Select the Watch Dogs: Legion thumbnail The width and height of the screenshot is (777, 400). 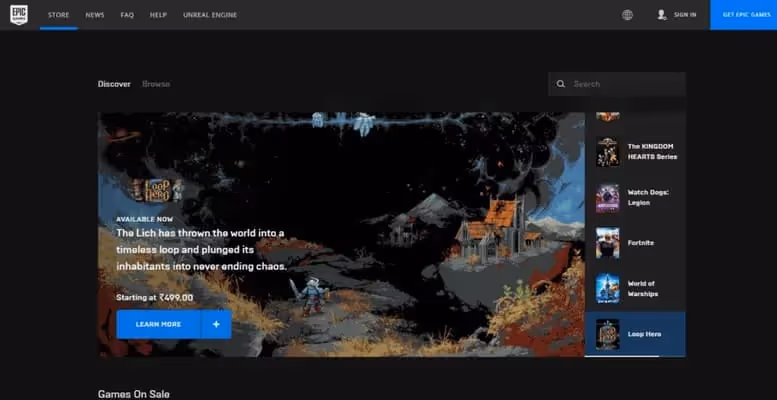click(607, 198)
